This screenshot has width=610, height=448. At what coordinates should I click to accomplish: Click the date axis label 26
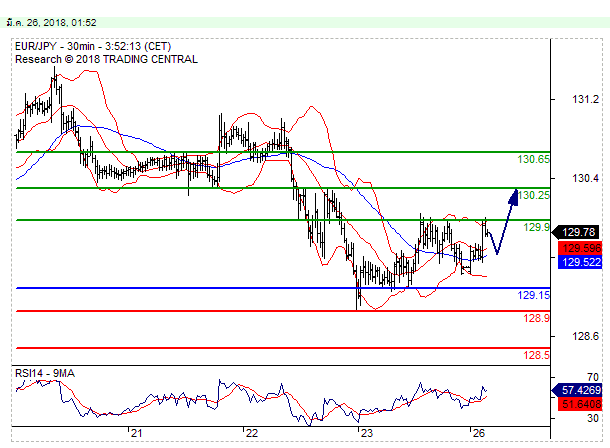point(479,433)
